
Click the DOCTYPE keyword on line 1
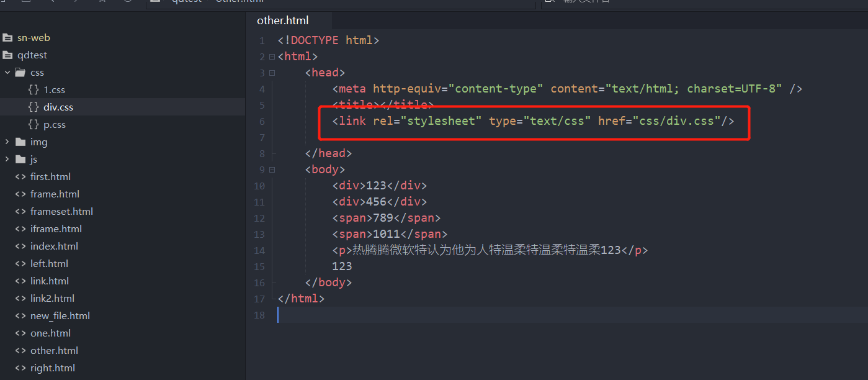coord(315,40)
